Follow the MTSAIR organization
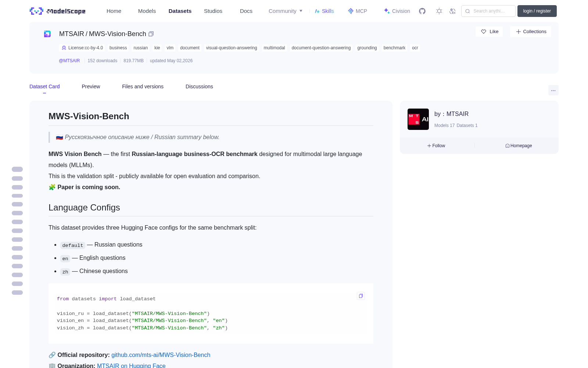The height and width of the screenshot is (368, 588). click(x=436, y=146)
